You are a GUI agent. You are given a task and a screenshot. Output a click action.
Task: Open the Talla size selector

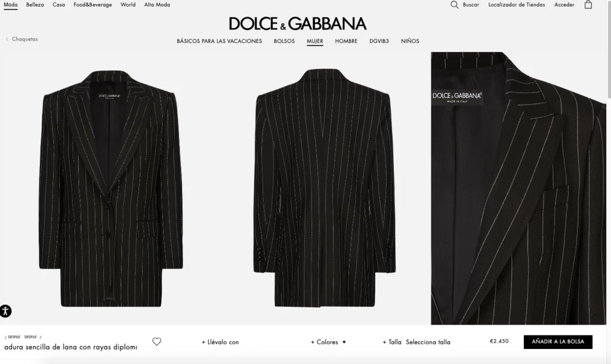(416, 342)
